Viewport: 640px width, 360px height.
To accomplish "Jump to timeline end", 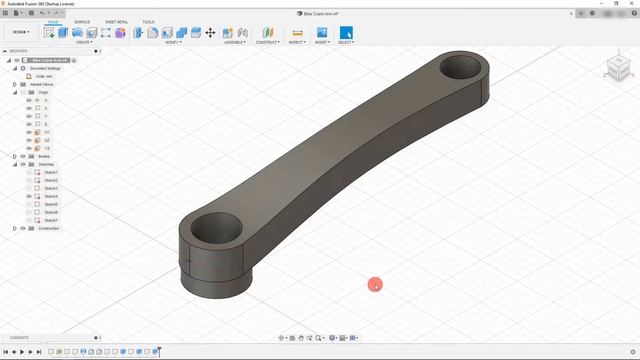I will pos(39,352).
